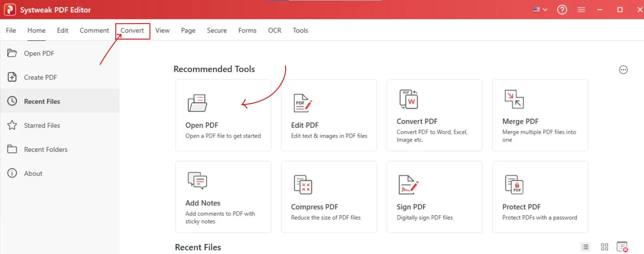Open Starred Files in the sidebar
644x254 pixels.
[42, 125]
